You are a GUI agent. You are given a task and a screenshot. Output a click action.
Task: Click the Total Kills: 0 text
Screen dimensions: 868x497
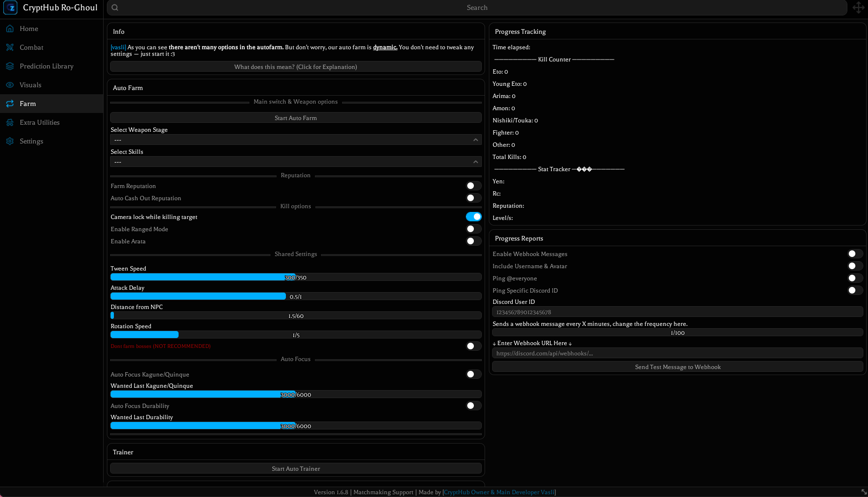pos(509,157)
